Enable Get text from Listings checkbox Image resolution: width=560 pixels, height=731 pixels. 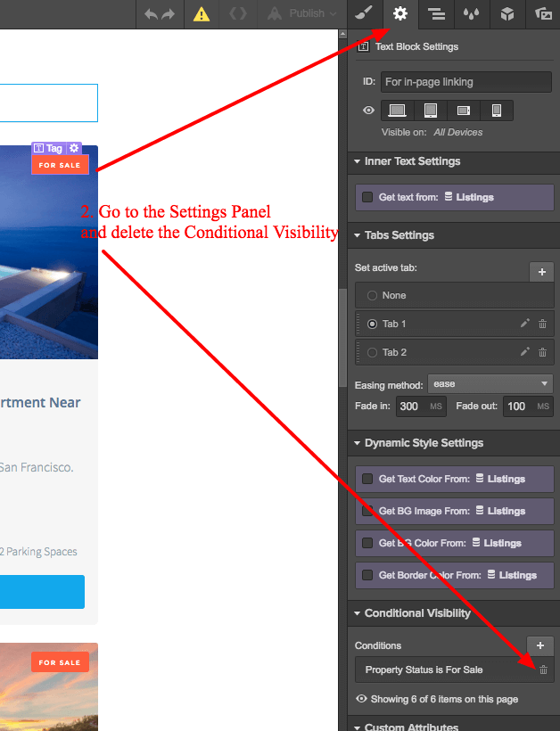[x=367, y=197]
